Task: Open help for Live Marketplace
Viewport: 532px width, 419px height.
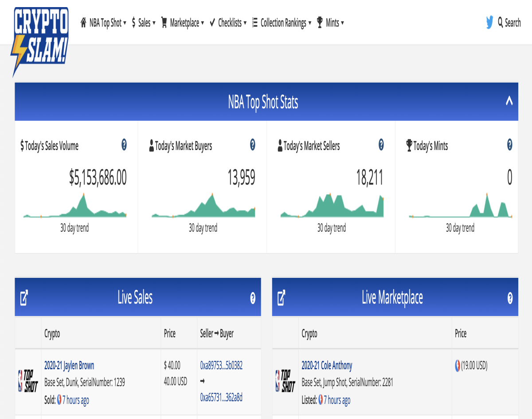Action: (x=510, y=298)
